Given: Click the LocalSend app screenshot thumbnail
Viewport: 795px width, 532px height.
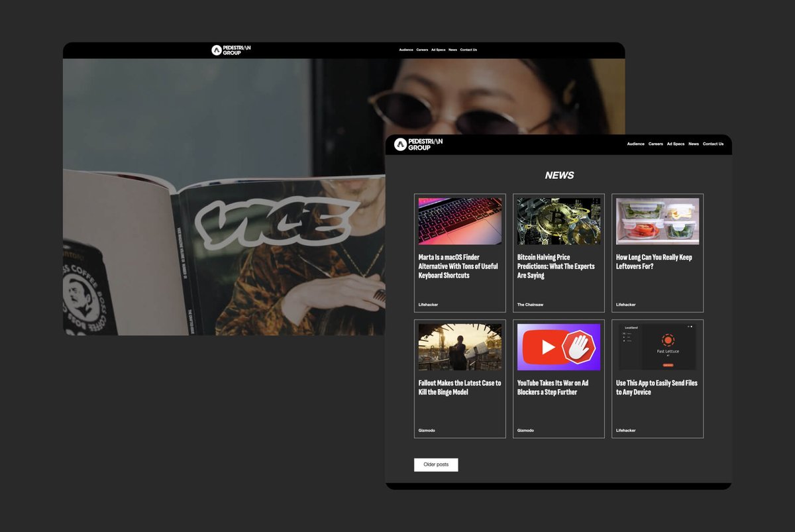Looking at the screenshot, I should click(657, 347).
